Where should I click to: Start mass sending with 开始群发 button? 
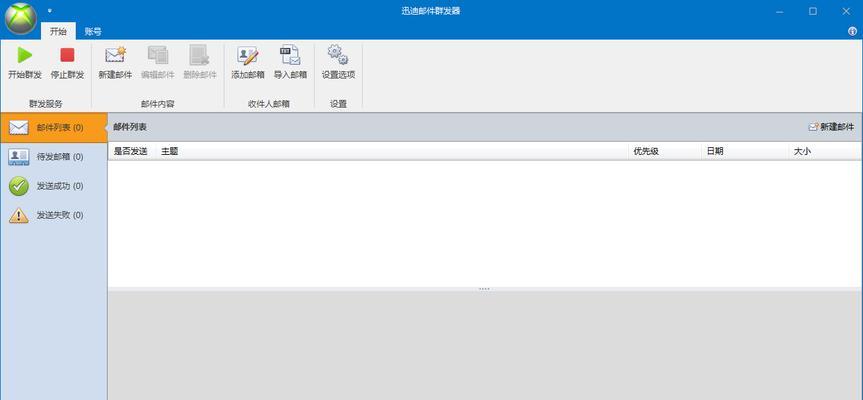pos(25,63)
